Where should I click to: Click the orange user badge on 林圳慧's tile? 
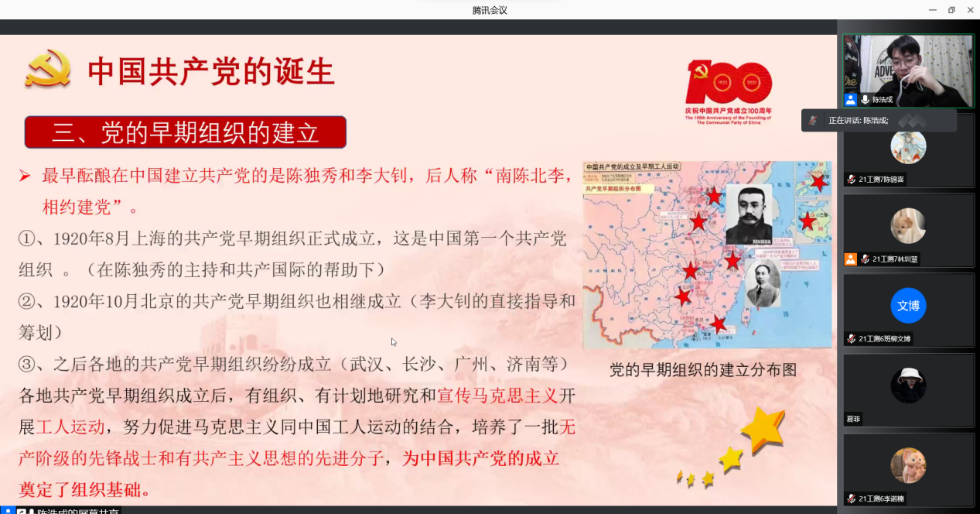(851, 259)
